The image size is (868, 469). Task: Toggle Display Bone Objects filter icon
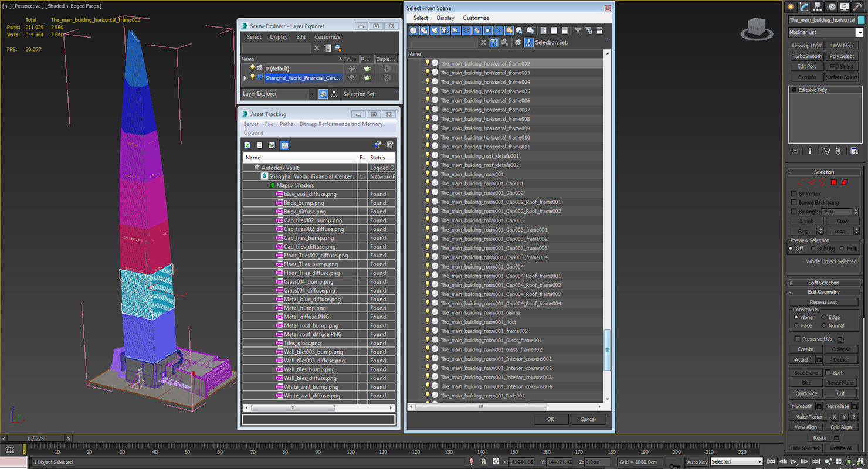[x=499, y=30]
